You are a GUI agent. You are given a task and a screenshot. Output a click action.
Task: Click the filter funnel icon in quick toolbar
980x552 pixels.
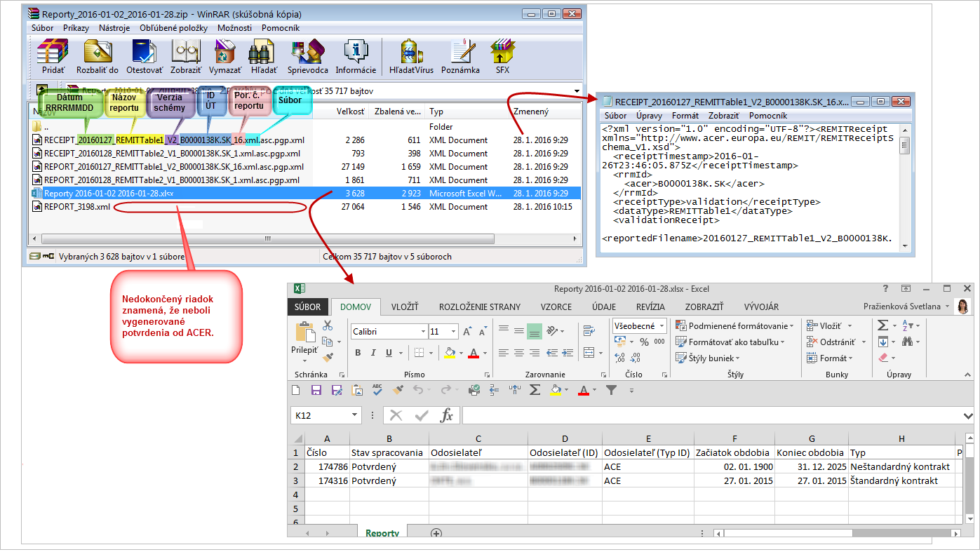coord(611,390)
